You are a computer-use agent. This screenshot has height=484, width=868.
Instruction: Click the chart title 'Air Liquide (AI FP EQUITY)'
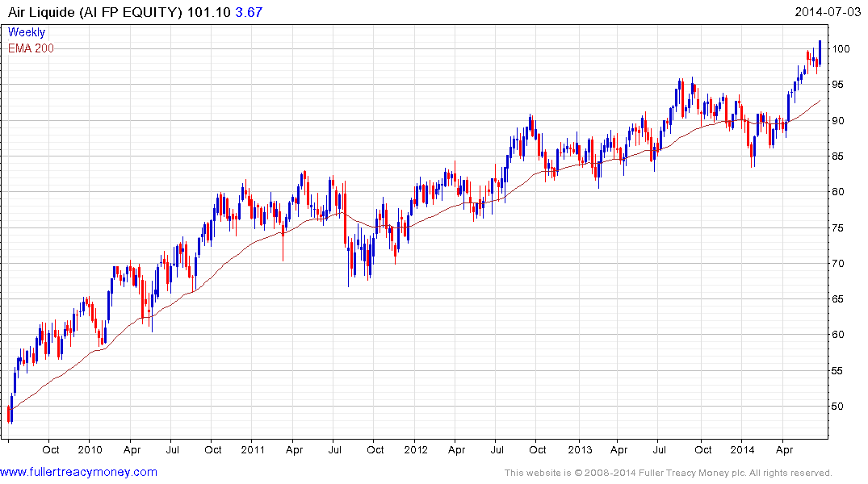click(94, 12)
